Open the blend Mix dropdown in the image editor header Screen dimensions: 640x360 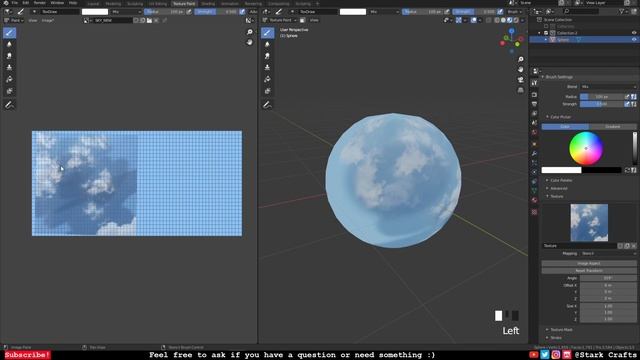[x=126, y=12]
